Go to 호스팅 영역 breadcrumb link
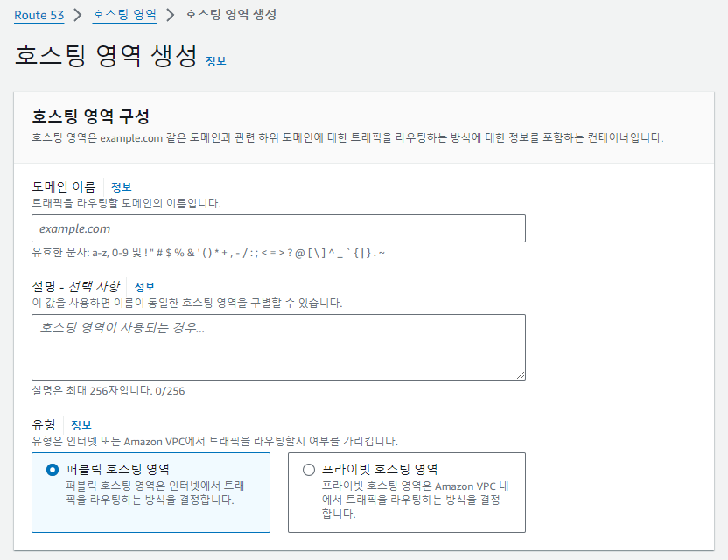The width and height of the screenshot is (728, 560). tap(124, 14)
